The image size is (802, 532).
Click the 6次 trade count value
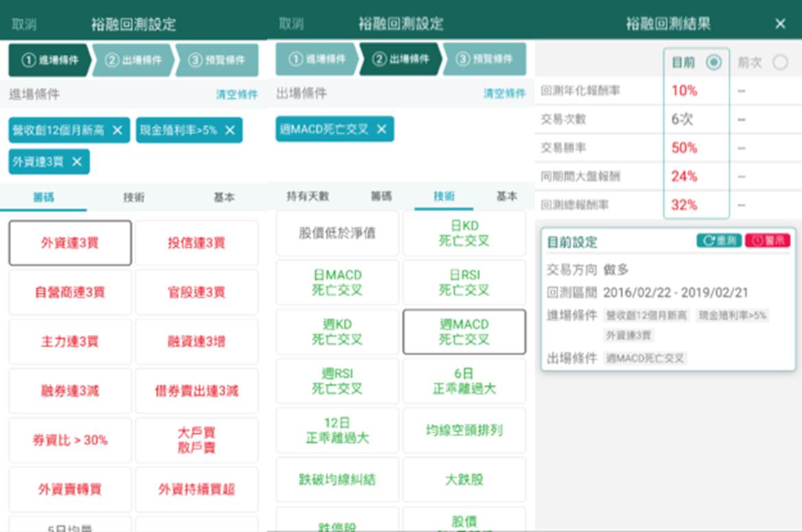[682, 119]
